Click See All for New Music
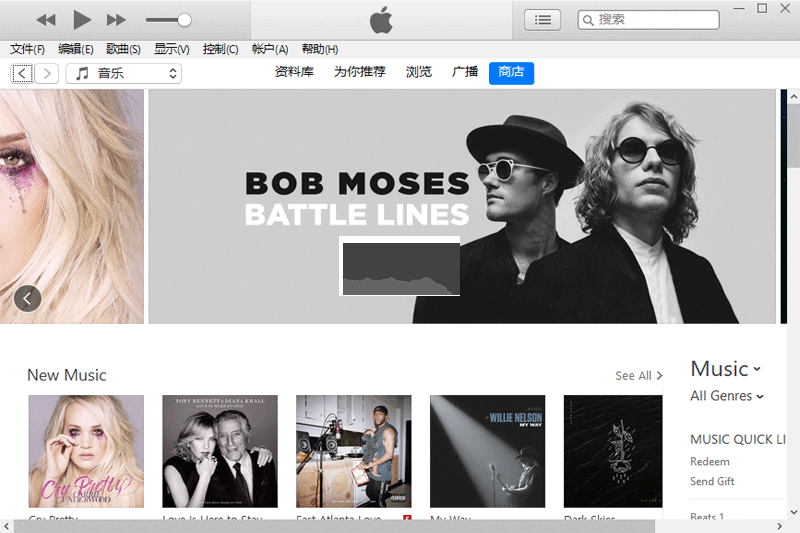The height and width of the screenshot is (533, 800). (638, 376)
